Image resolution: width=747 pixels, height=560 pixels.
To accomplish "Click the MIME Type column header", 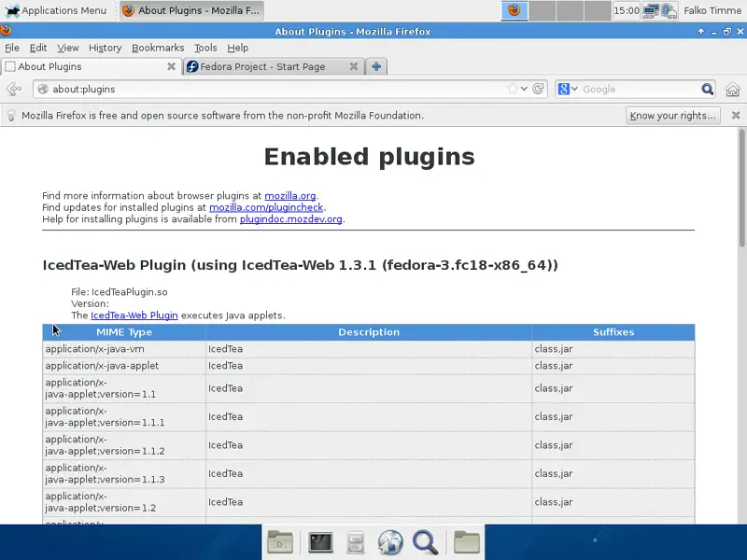I will [124, 332].
